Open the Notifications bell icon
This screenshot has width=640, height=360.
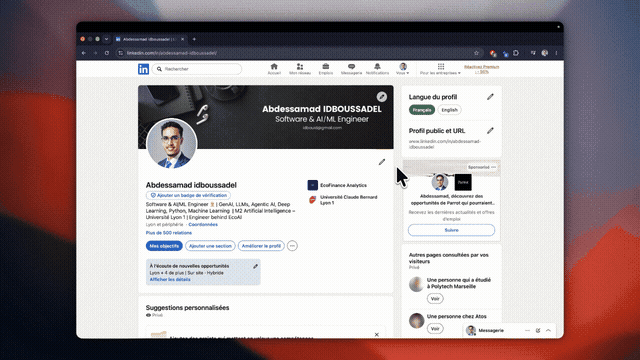coord(377,69)
